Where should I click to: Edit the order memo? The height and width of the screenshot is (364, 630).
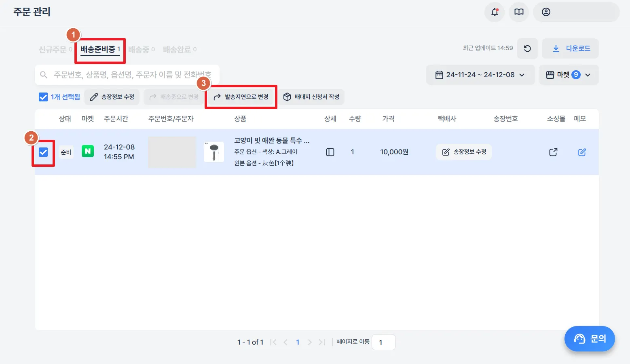tap(582, 152)
